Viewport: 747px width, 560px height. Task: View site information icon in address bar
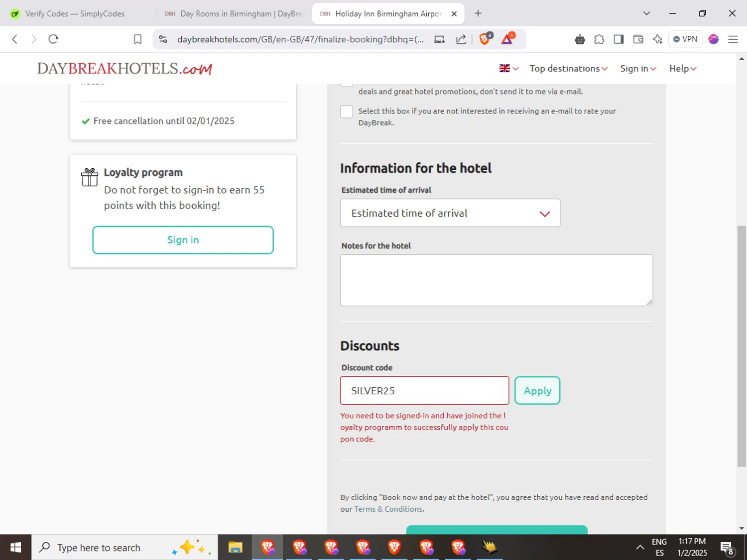tap(163, 39)
